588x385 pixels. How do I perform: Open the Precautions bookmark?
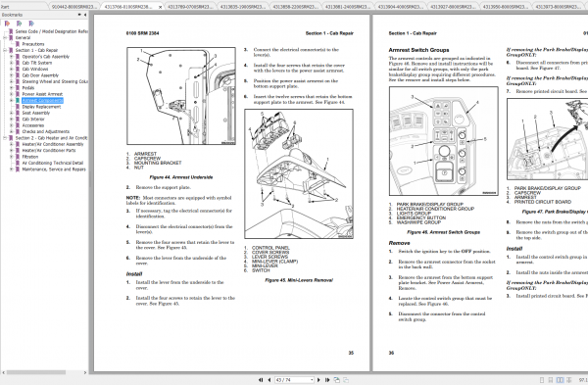(33, 44)
